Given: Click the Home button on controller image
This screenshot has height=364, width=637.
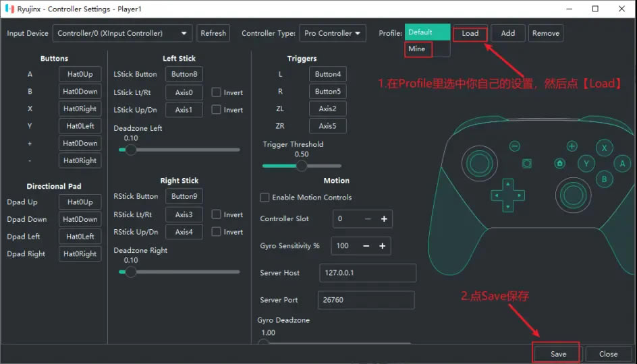Looking at the screenshot, I should (x=560, y=164).
